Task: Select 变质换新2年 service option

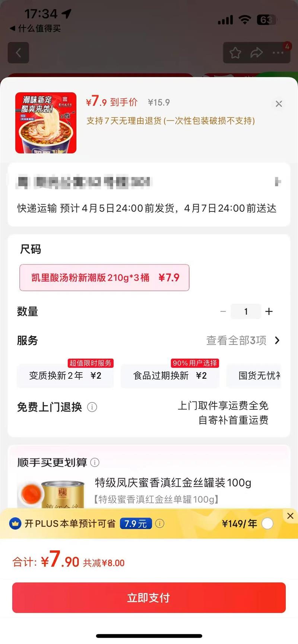Action: point(65,376)
